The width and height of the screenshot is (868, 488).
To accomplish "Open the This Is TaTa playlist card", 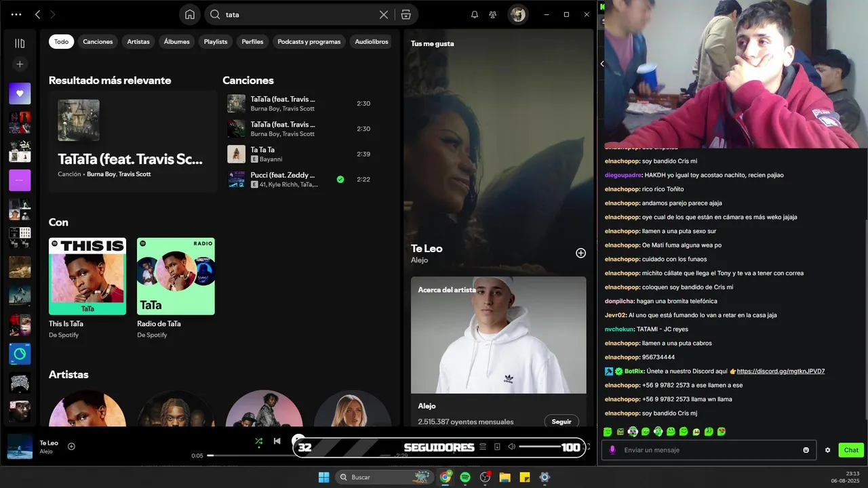I will [87, 288].
